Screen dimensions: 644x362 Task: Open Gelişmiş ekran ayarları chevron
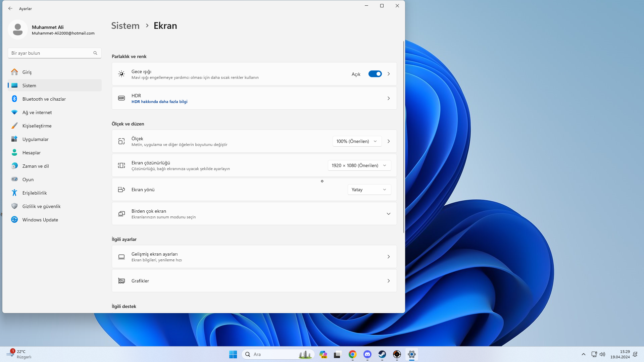click(x=388, y=257)
